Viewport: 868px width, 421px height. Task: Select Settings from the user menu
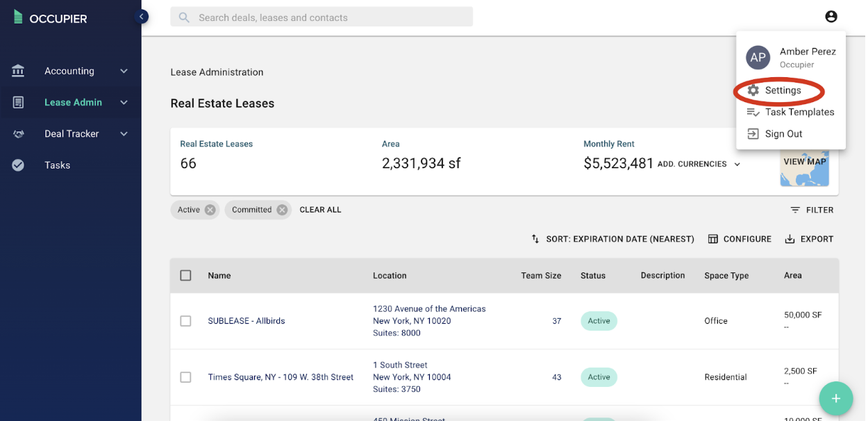coord(783,90)
